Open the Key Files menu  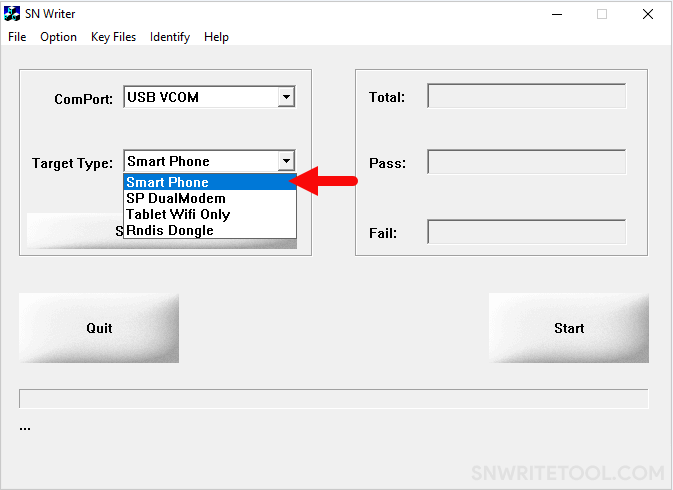click(x=113, y=37)
